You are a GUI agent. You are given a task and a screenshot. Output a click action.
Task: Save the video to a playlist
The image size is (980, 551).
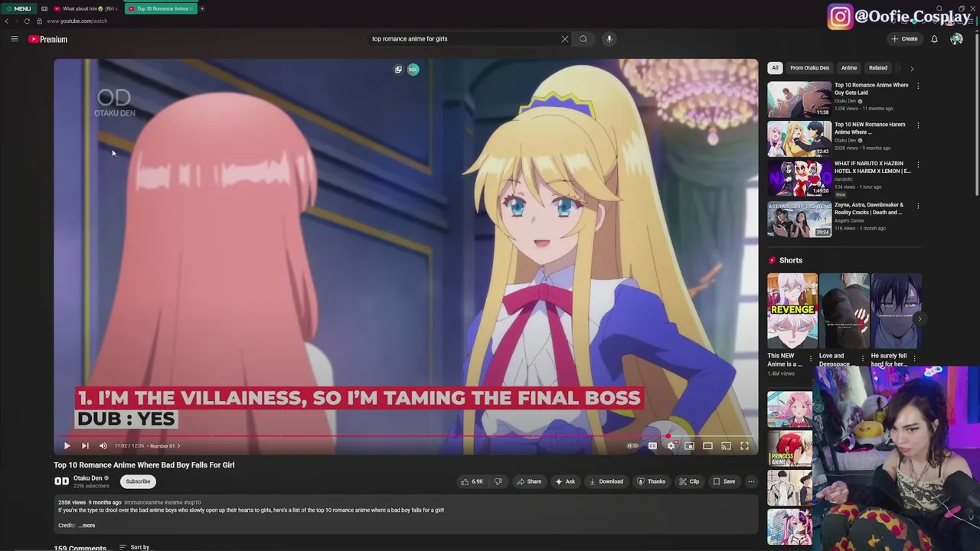pos(724,481)
